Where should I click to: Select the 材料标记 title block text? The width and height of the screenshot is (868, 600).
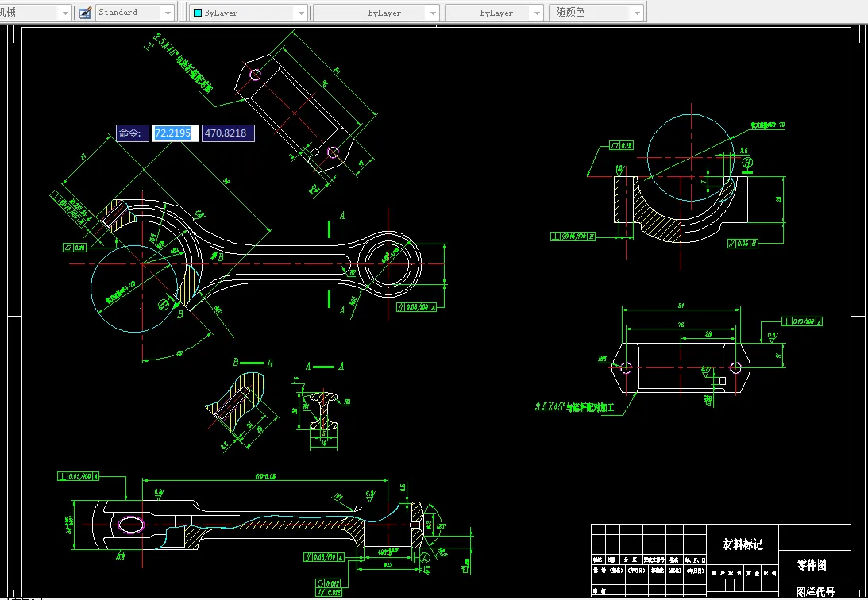pyautogui.click(x=743, y=544)
